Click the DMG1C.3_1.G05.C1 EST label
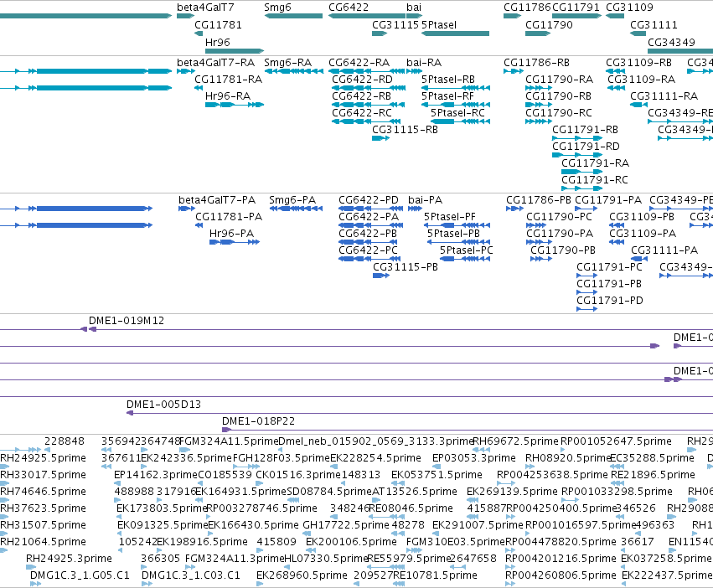This screenshot has height=588, width=713. [80, 575]
